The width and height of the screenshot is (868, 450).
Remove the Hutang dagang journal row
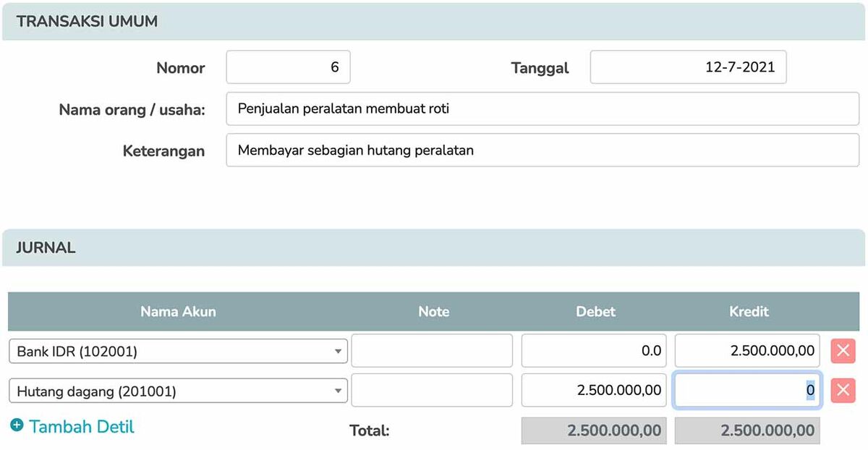click(842, 391)
